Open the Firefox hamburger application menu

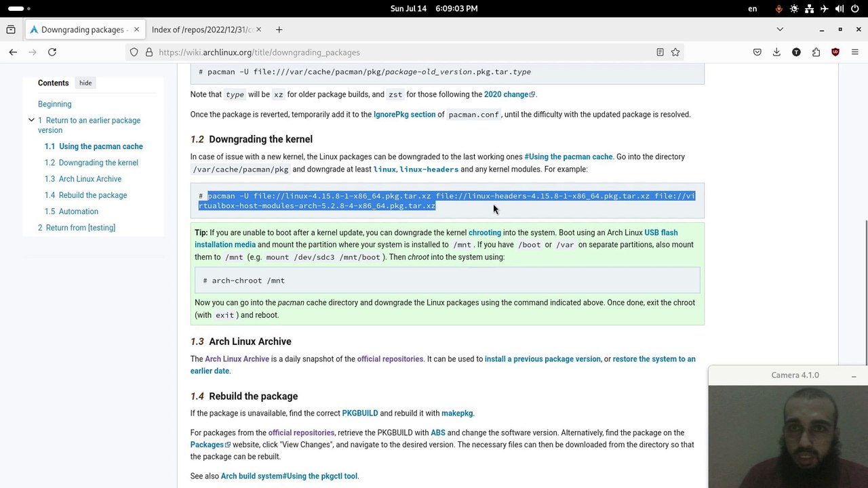pos(854,52)
